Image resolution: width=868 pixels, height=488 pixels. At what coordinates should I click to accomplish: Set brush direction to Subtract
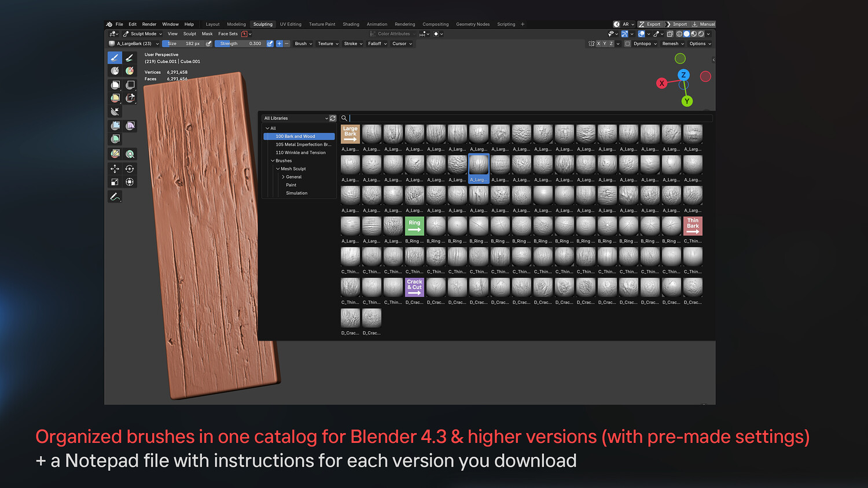(x=286, y=43)
